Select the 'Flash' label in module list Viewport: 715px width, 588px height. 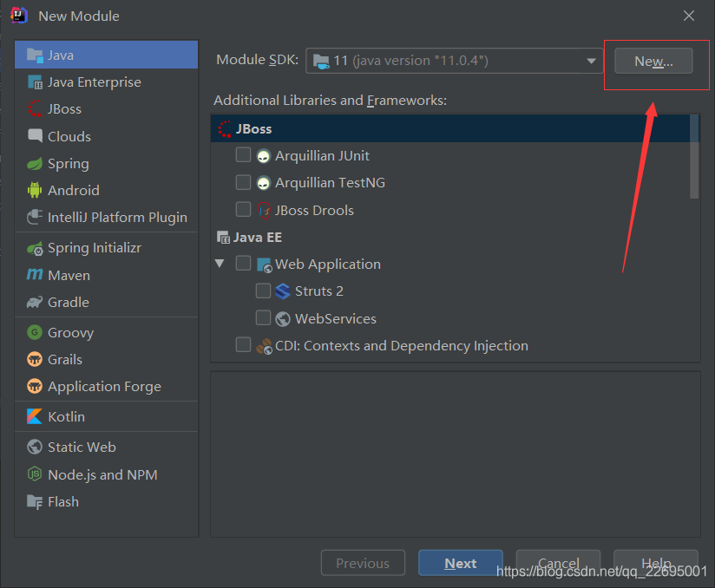click(x=63, y=502)
